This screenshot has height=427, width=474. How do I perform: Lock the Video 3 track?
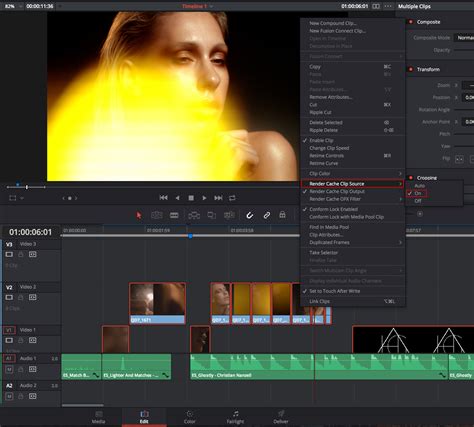click(21, 254)
